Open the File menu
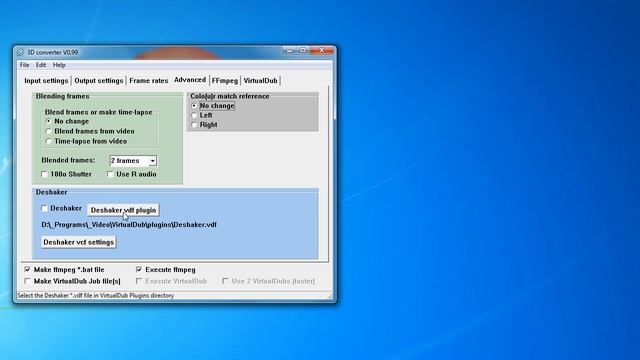The width and height of the screenshot is (640, 360). pos(24,65)
